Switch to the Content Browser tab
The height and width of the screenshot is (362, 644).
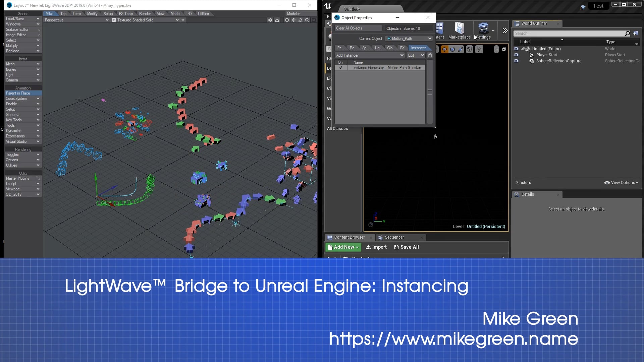point(349,237)
